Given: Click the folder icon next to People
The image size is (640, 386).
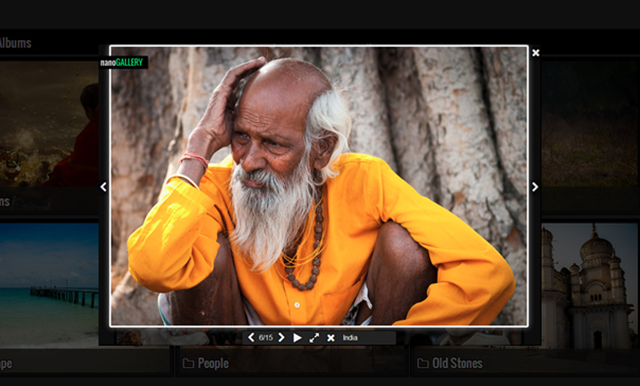Looking at the screenshot, I should (x=188, y=363).
